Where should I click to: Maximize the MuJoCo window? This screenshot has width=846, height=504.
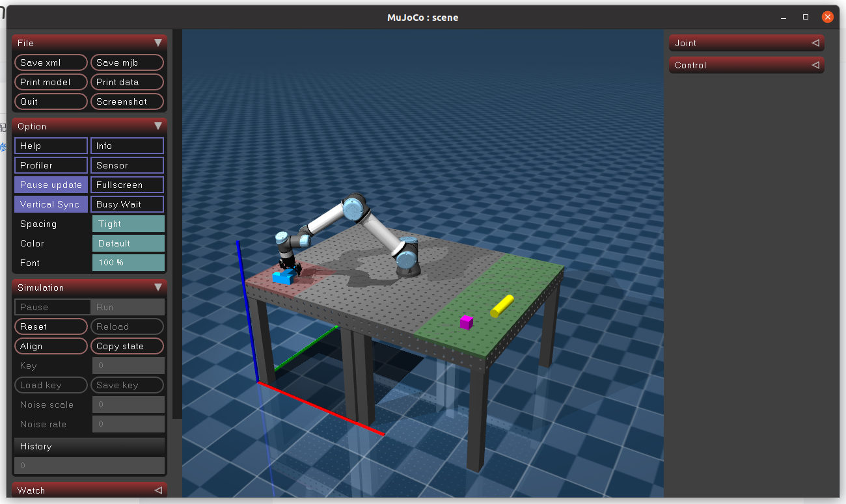806,17
